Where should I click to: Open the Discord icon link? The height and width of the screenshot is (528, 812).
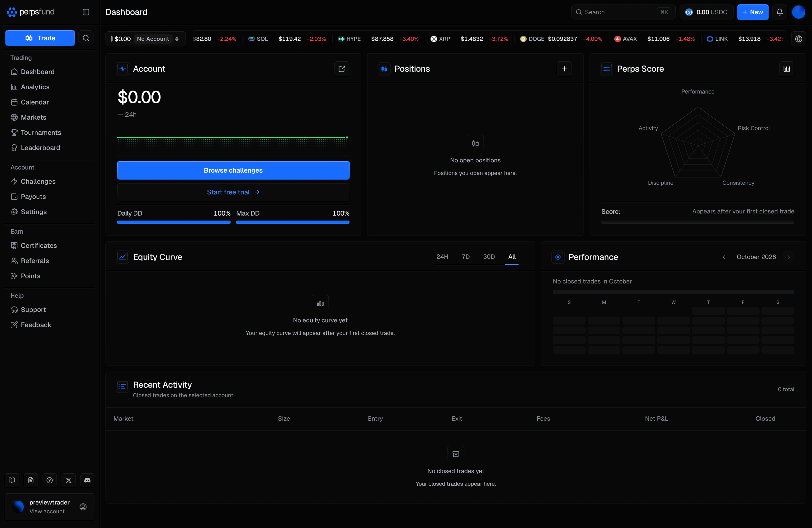coord(87,480)
